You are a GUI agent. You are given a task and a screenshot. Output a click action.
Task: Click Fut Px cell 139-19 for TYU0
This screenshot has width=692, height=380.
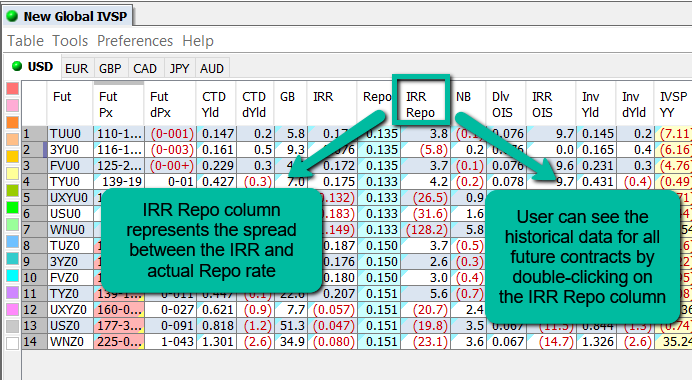pos(119,181)
